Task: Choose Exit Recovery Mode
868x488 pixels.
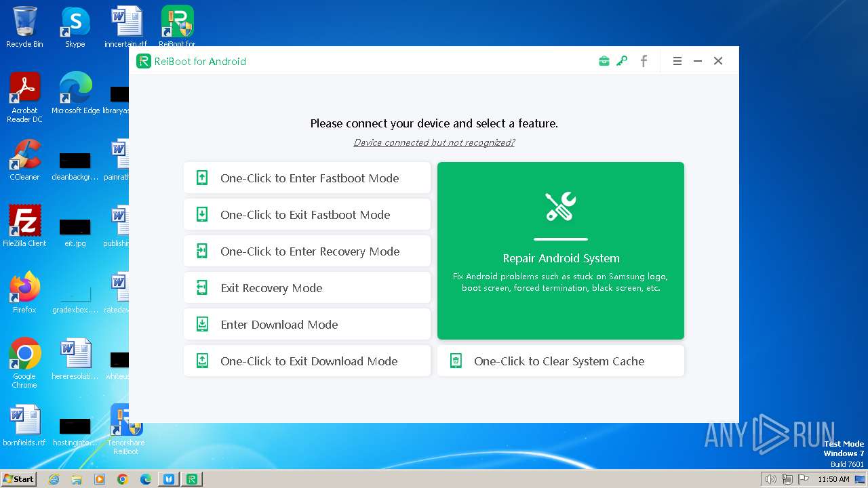Action: 307,287
